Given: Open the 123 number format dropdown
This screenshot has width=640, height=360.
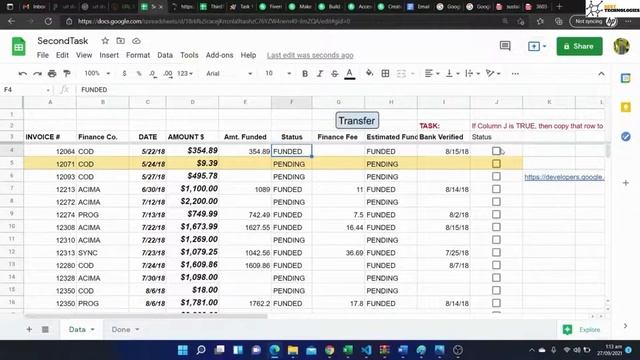Looking at the screenshot, I should point(185,73).
